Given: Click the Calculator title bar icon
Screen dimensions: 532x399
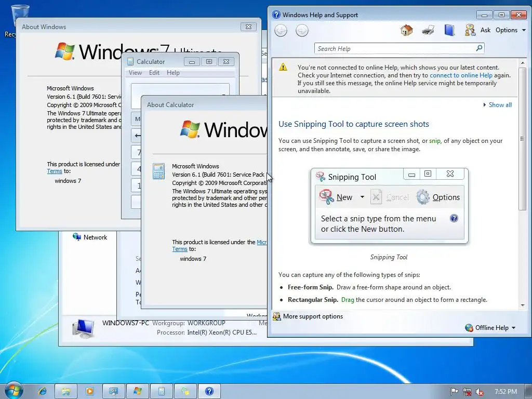Looking at the screenshot, I should click(130, 61).
